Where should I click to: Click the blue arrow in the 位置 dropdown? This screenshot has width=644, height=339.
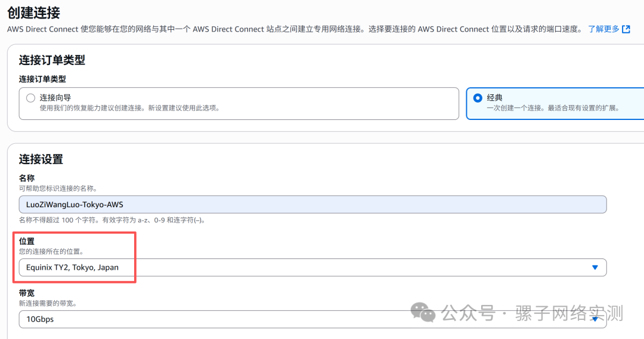tap(595, 267)
